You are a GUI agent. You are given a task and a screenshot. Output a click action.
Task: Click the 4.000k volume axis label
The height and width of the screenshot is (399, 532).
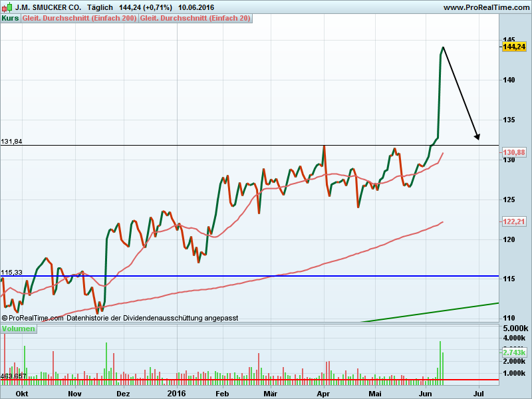514,338
